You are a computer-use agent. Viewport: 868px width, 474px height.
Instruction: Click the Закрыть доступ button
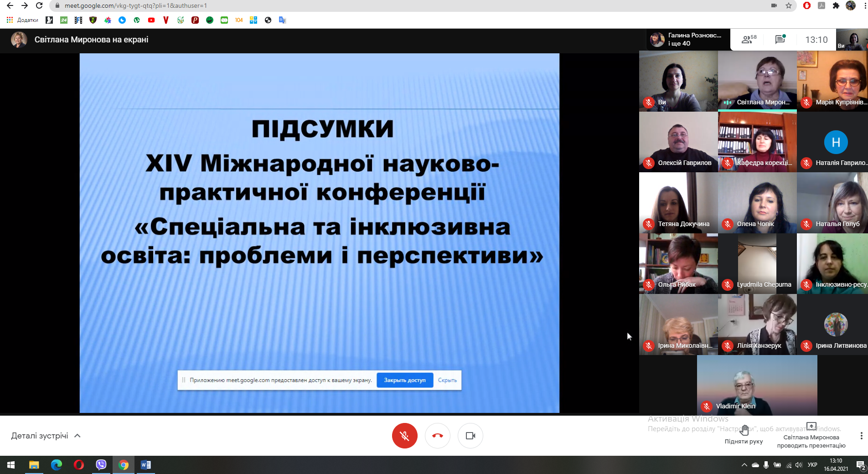coord(404,380)
